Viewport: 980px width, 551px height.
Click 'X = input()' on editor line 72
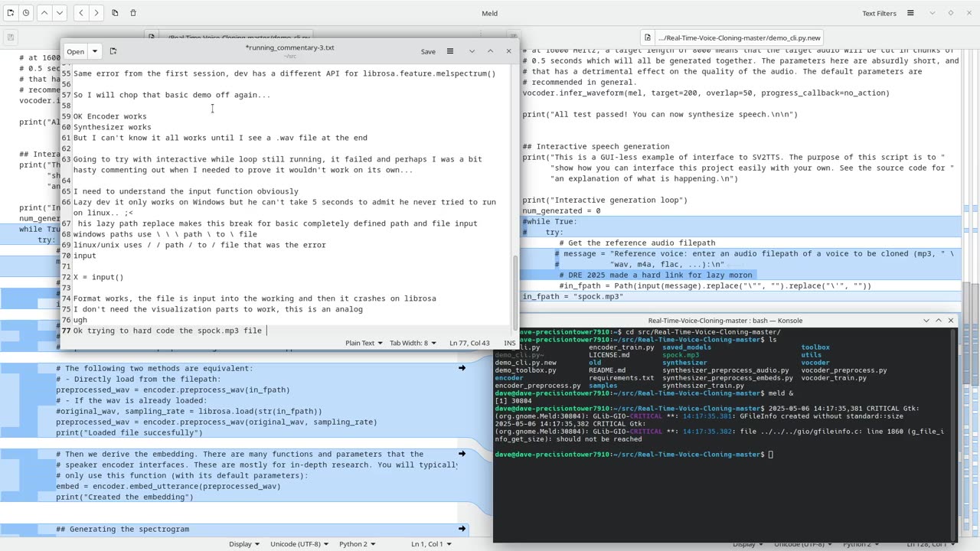coord(98,277)
